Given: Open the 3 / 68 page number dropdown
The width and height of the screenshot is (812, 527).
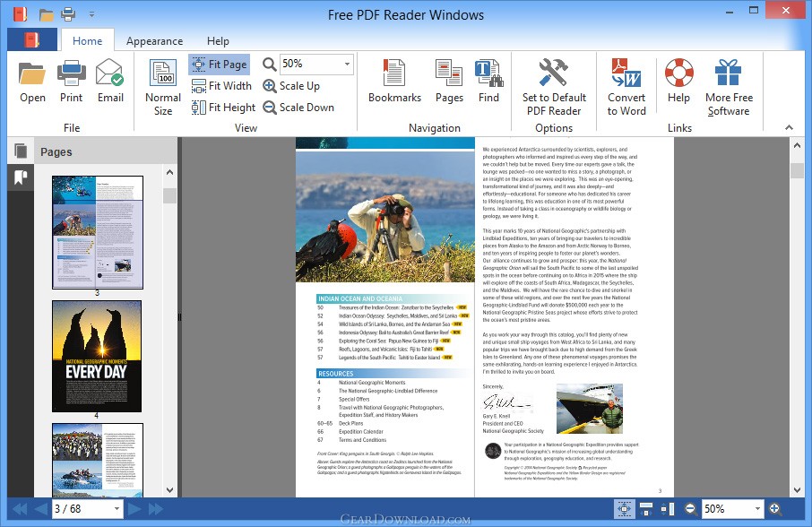Looking at the screenshot, I should coord(117,509).
